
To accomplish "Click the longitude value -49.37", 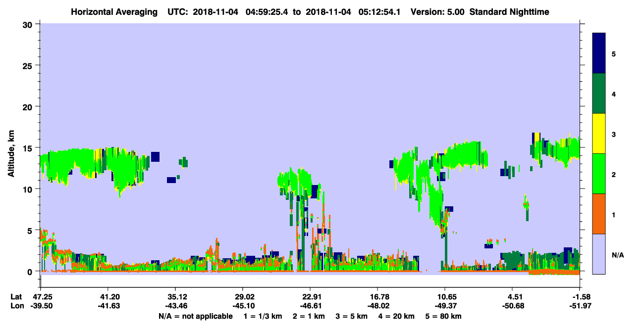I will coord(445,306).
